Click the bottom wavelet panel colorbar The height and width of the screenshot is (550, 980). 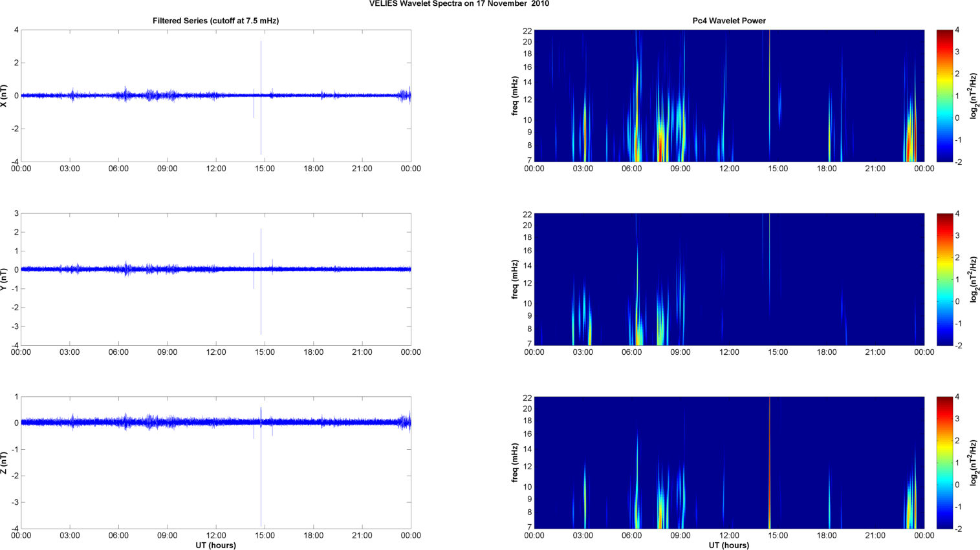click(x=944, y=463)
